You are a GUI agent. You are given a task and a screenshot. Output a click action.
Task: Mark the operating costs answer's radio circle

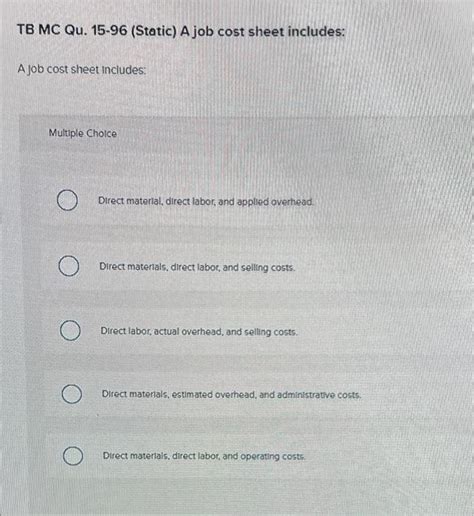[73, 456]
